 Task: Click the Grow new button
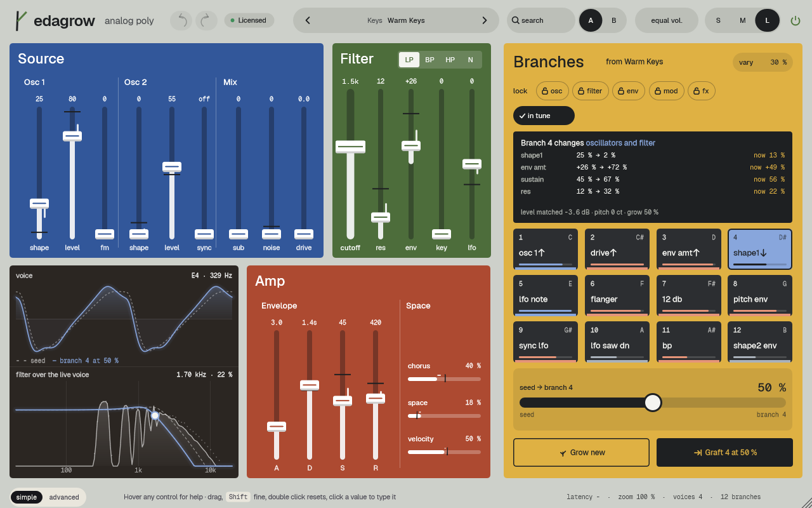[581, 453]
